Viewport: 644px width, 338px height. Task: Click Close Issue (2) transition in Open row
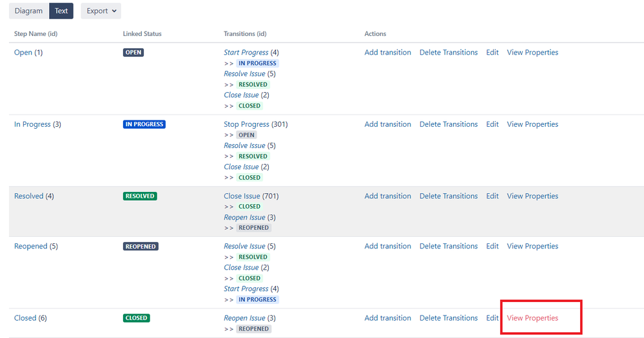[x=241, y=95]
